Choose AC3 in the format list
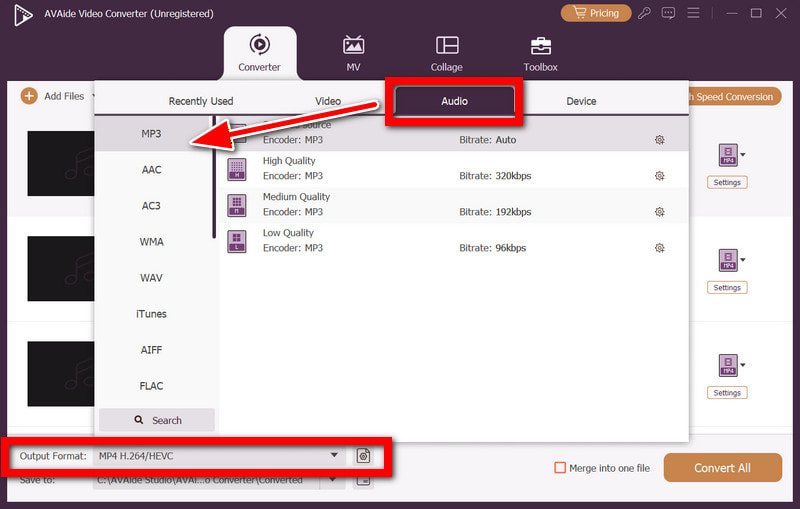 (x=152, y=206)
